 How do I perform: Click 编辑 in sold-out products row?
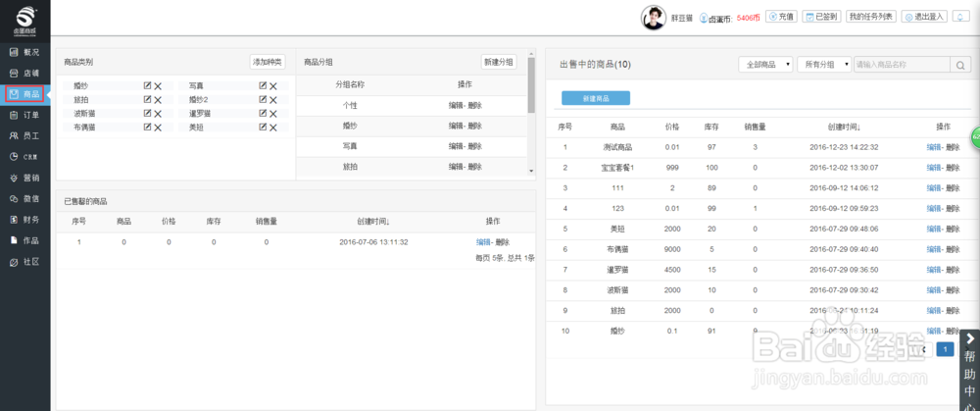(483, 242)
